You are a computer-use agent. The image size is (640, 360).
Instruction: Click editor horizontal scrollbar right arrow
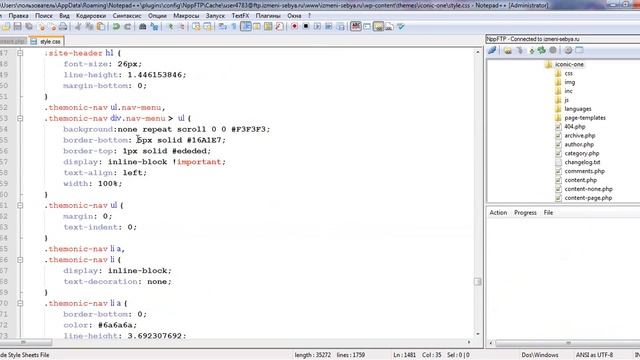(x=469, y=342)
